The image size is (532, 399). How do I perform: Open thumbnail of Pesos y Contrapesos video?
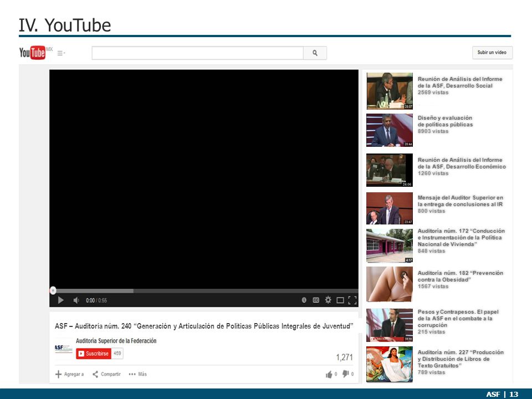click(x=390, y=325)
